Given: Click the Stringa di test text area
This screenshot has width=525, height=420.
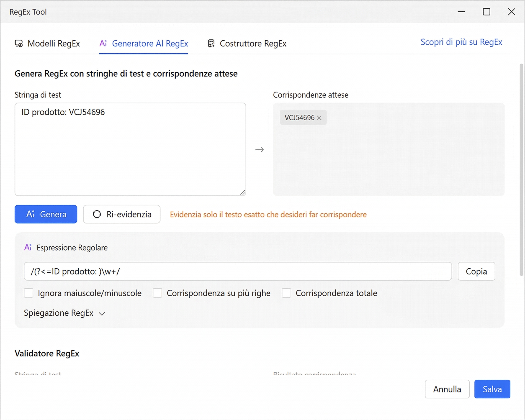Looking at the screenshot, I should [130, 149].
